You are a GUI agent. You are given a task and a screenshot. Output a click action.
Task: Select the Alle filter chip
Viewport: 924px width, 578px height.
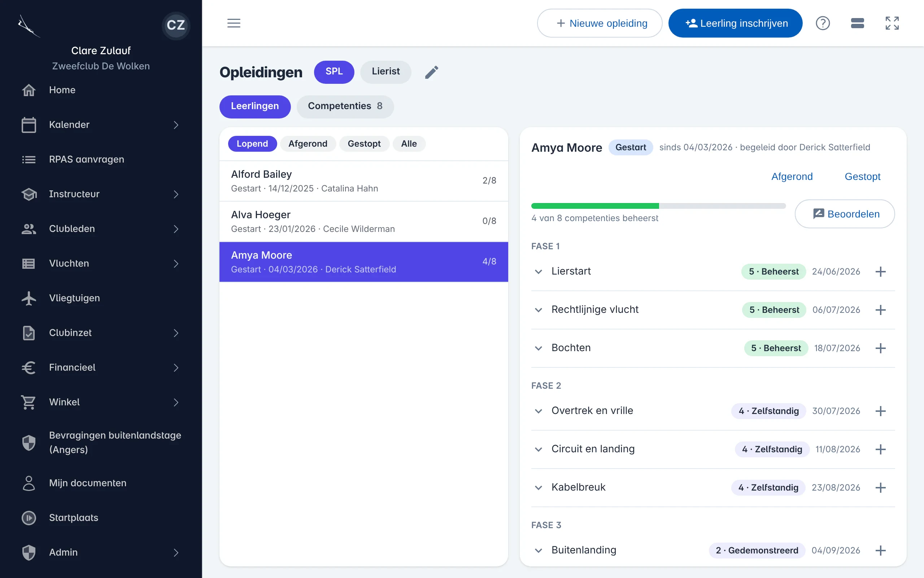409,144
